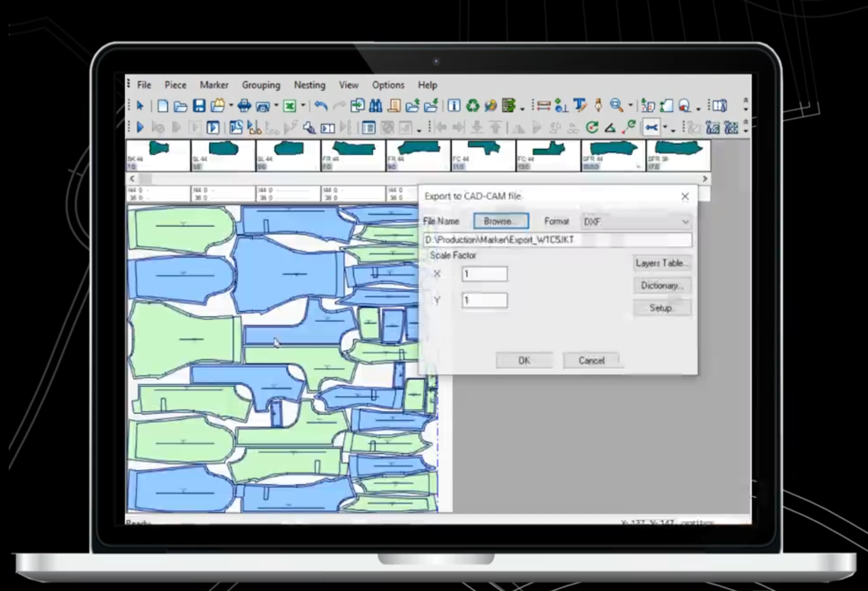Expand the Format DXF dropdown
The height and width of the screenshot is (591, 868).
point(685,222)
